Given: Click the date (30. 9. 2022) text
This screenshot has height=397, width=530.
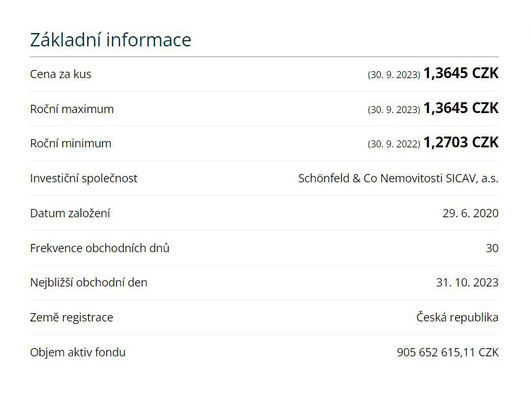Looking at the screenshot, I should tap(394, 144).
